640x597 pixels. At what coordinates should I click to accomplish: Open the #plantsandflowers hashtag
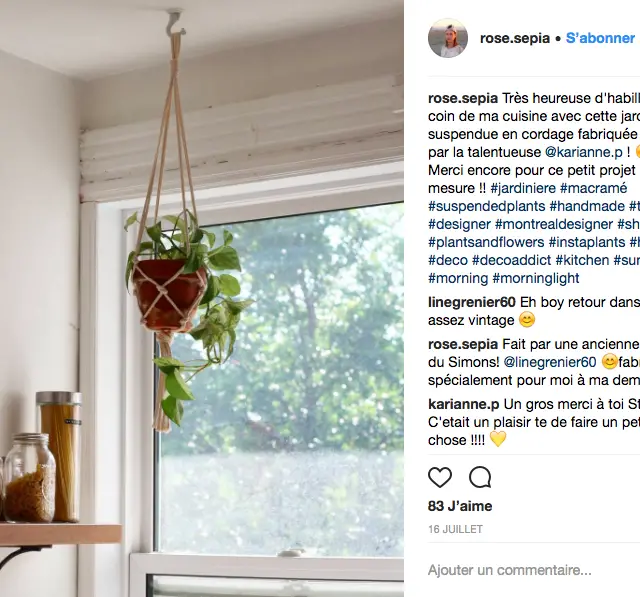click(x=486, y=242)
